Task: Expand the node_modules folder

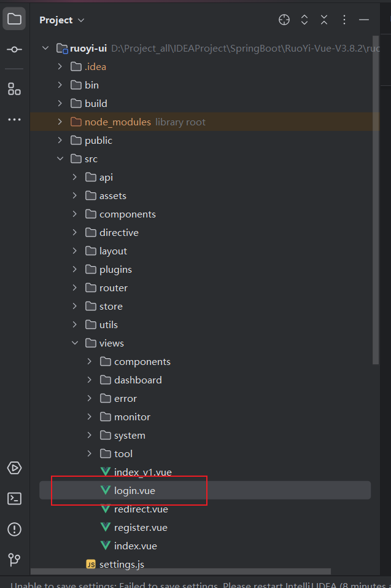Action: [x=60, y=122]
